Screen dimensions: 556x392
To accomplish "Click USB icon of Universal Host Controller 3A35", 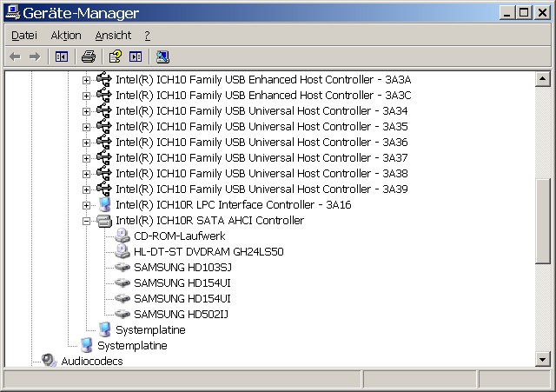I will [104, 126].
